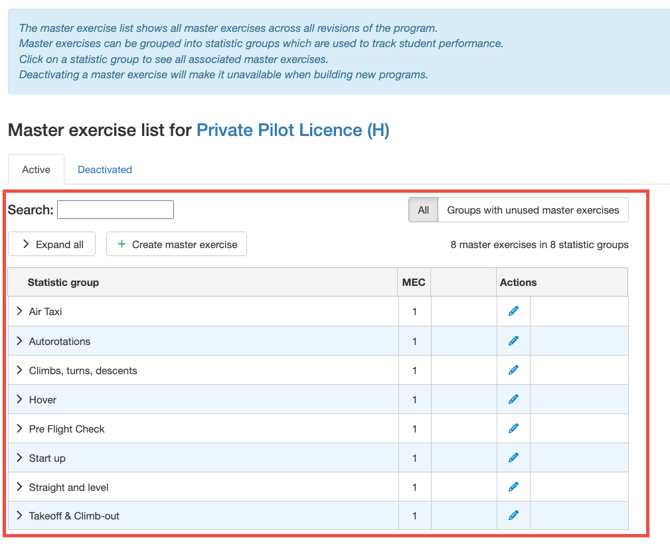
Task: Edit the Autorotations statistic group
Action: point(513,341)
